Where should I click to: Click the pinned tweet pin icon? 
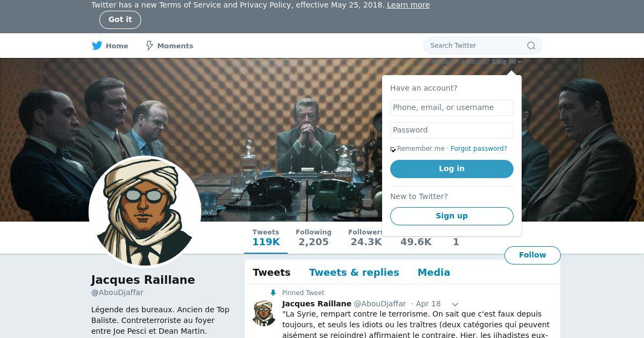(273, 293)
